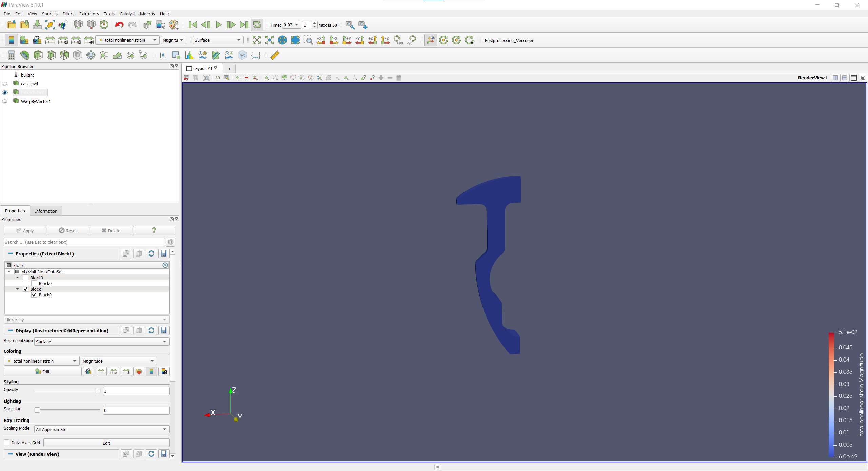The image size is (868, 471).
Task: Apply the Stream Tracer filter
Action: (104, 55)
